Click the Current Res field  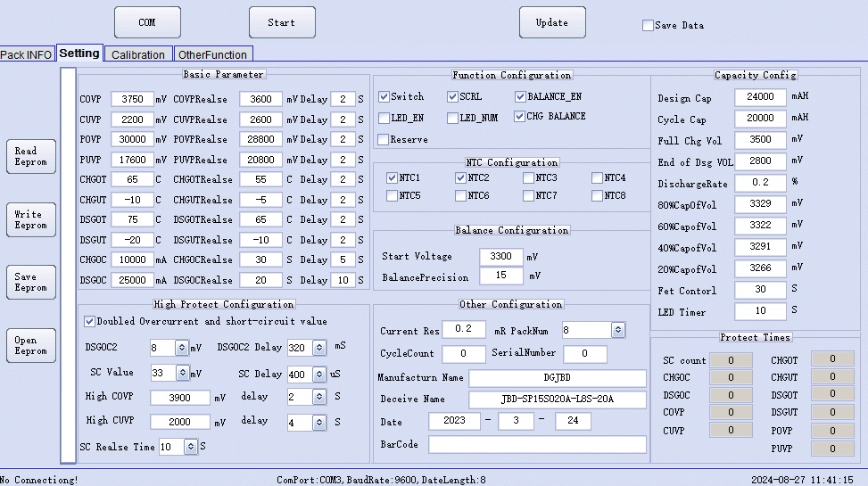pyautogui.click(x=463, y=329)
